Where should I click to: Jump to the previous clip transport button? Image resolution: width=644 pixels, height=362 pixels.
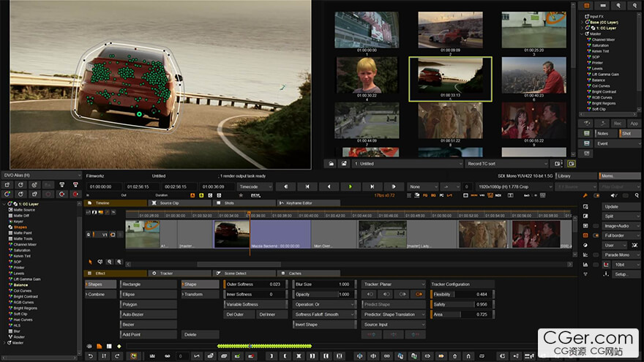307,186
